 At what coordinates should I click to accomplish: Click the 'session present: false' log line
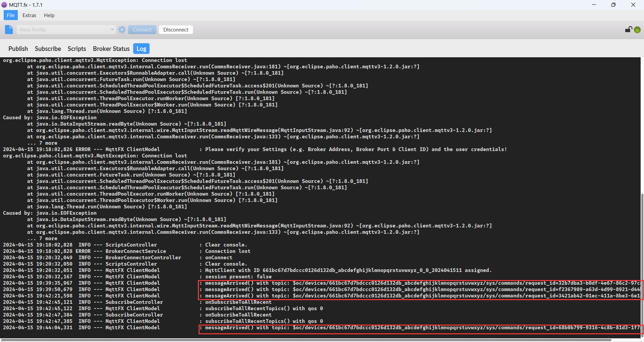(x=137, y=277)
